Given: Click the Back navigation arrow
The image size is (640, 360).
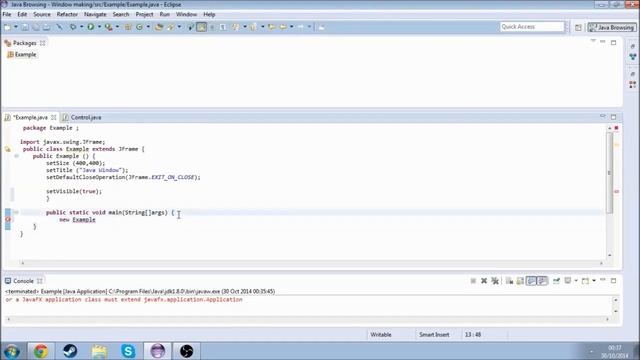Looking at the screenshot, I should (283, 27).
